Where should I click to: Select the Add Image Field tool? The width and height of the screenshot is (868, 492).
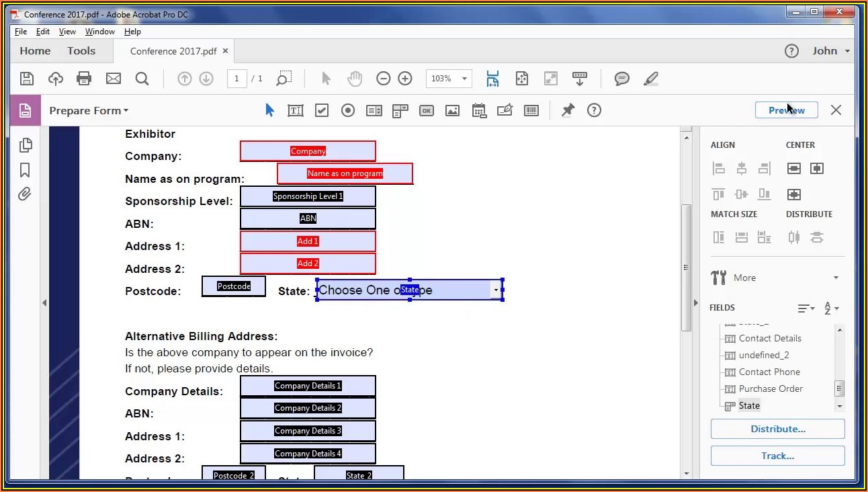click(x=452, y=111)
